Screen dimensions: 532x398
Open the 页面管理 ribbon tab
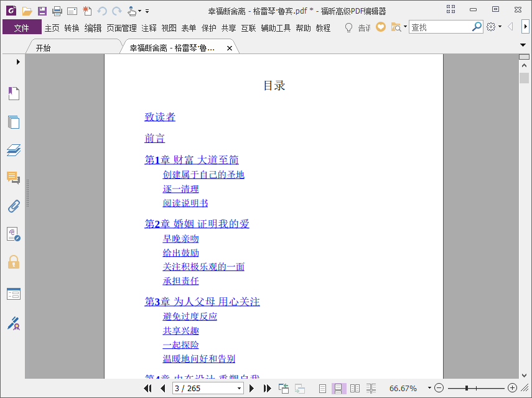[121, 28]
